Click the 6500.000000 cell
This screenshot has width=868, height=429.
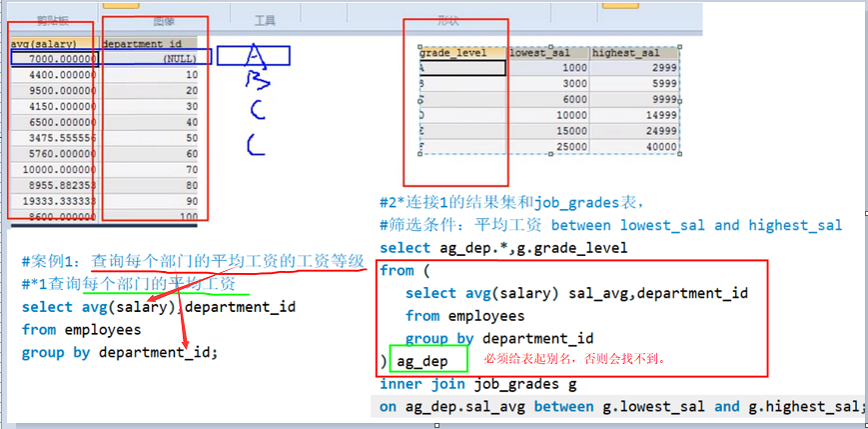coord(54,122)
